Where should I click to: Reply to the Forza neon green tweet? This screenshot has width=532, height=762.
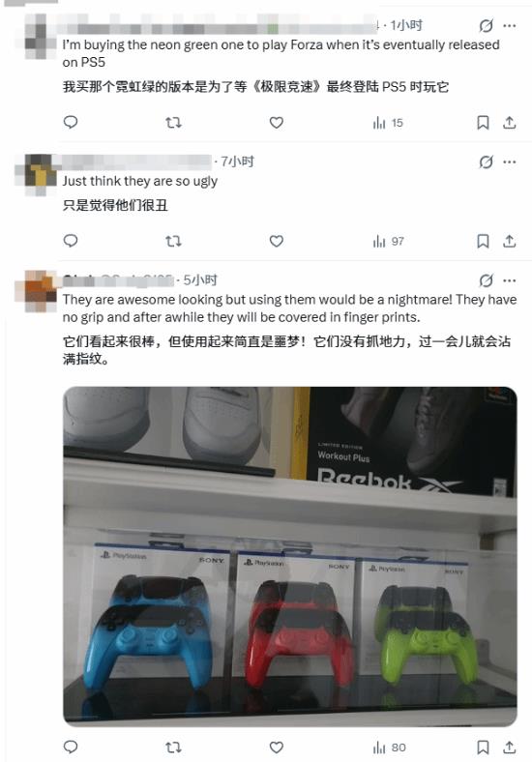(71, 123)
